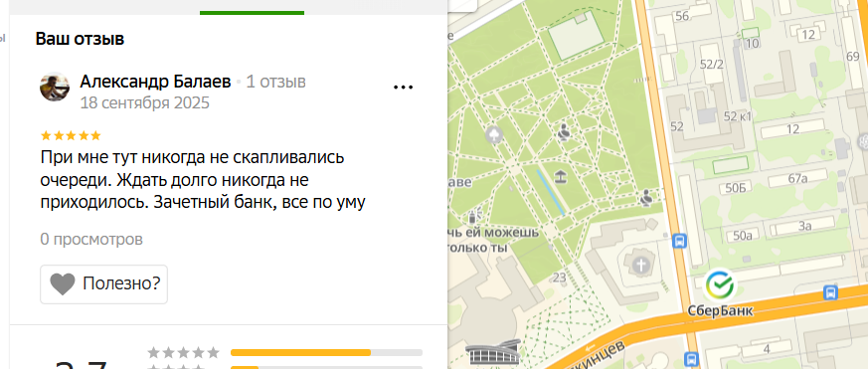This screenshot has height=369, width=868.
Task: Click the park tree icon on the map
Action: (494, 134)
